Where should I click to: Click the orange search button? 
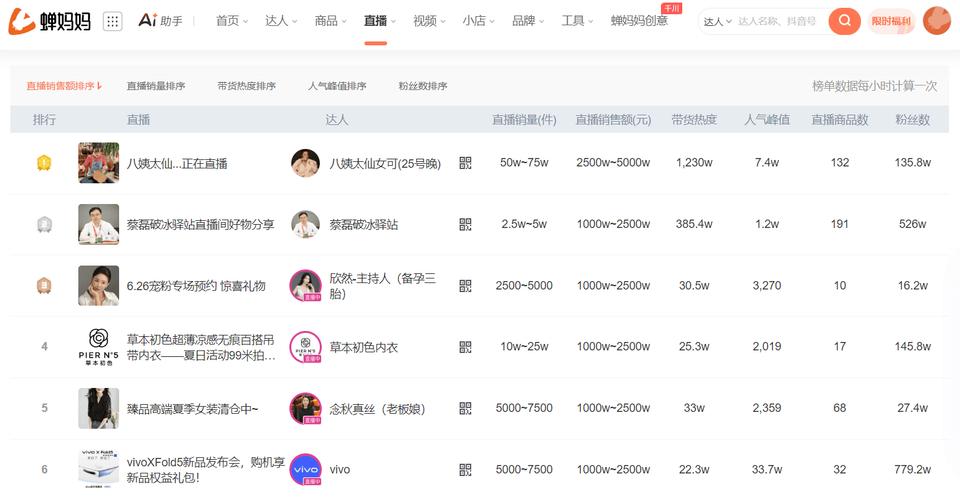click(844, 21)
